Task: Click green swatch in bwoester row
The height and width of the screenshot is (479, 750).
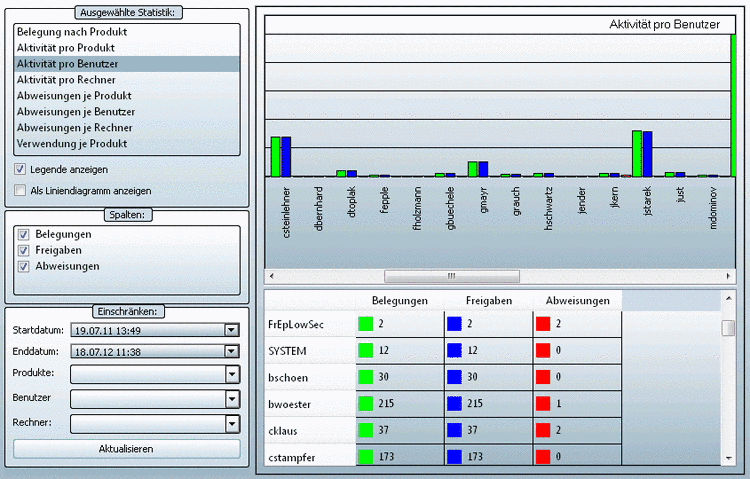Action: coord(365,404)
